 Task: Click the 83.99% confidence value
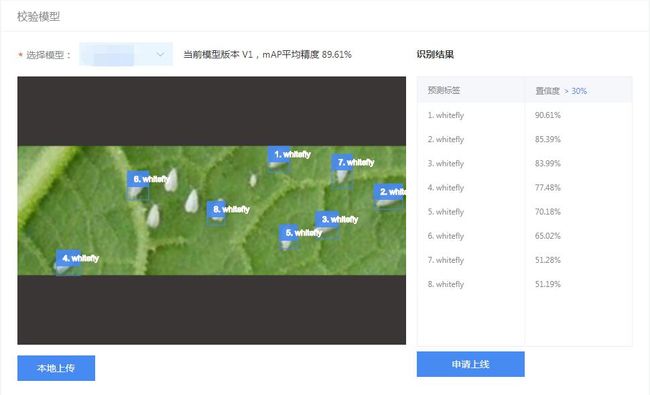click(548, 163)
